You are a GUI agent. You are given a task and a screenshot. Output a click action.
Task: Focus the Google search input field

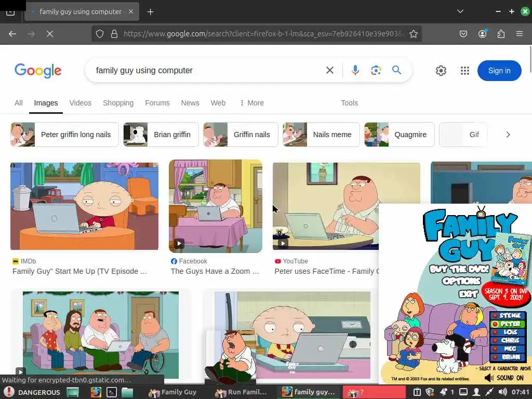pos(207,70)
